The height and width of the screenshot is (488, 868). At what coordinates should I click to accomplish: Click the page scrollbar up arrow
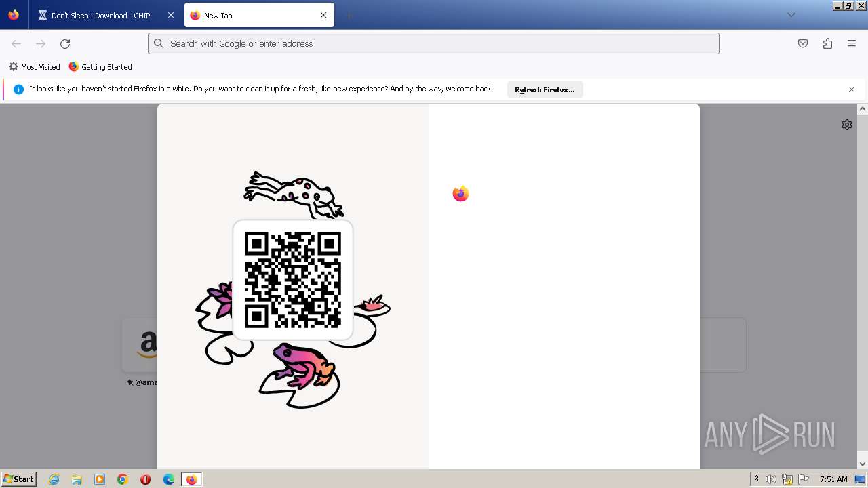[863, 108]
